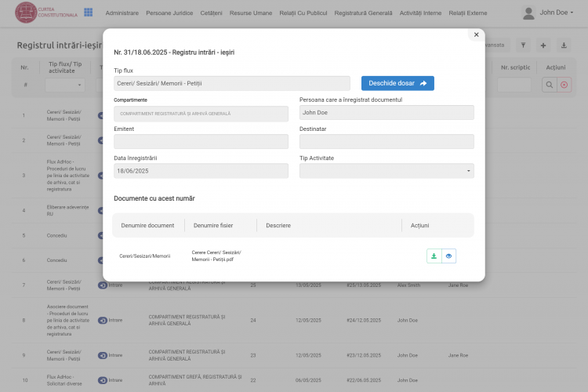Click the Deschide dosar button
588x392 pixels.
[x=397, y=83]
